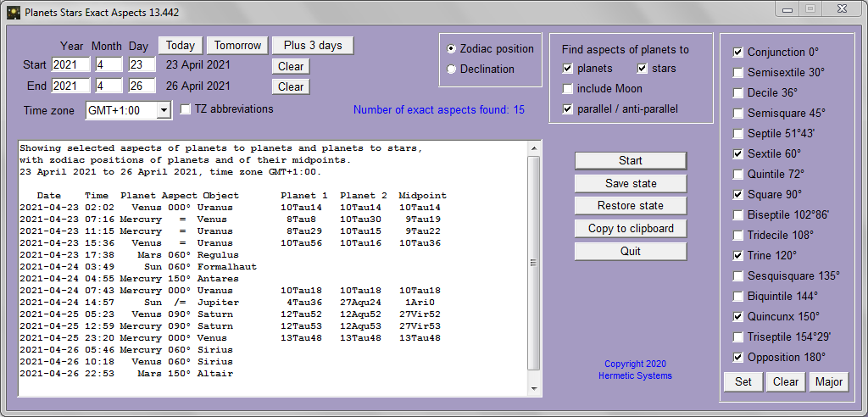The height and width of the screenshot is (417, 868).
Task: Minimize the application window
Action: (787, 9)
